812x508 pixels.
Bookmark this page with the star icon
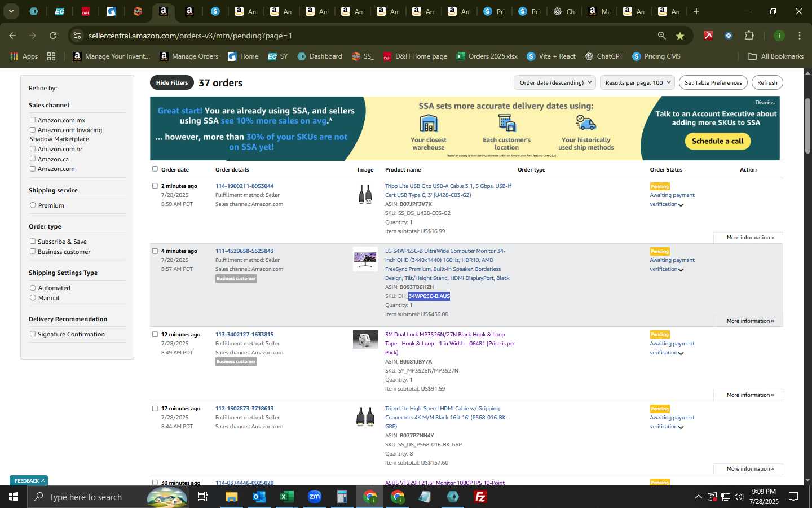[680, 36]
